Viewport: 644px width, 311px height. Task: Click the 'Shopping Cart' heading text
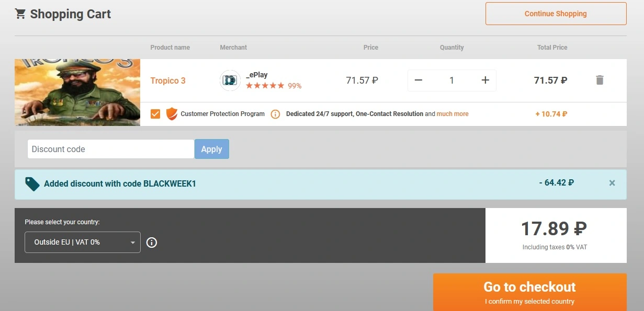(71, 14)
